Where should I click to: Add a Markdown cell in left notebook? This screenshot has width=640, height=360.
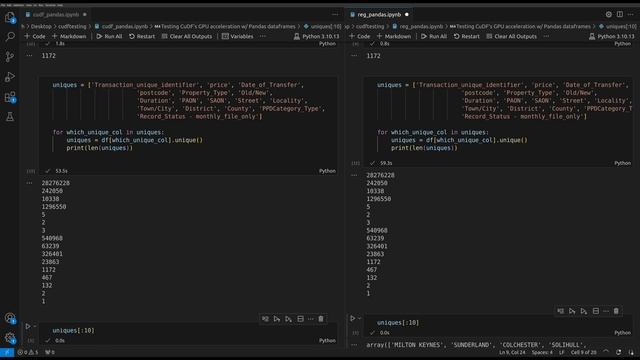click(69, 36)
